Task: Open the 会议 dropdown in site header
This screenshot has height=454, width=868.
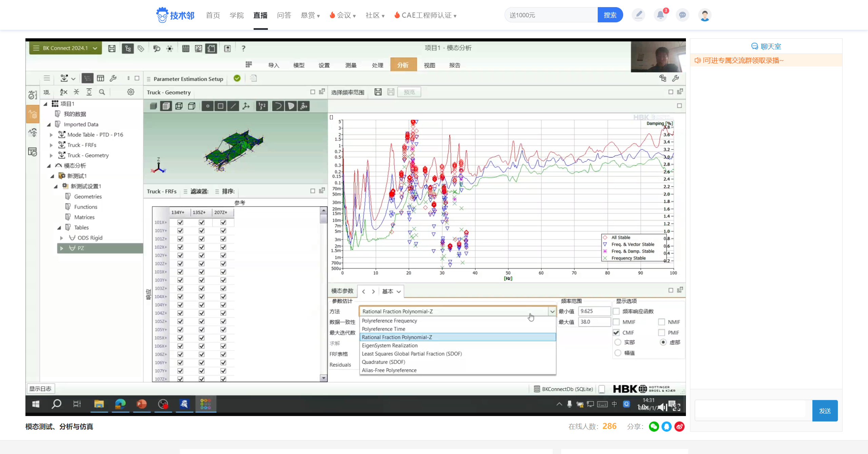Action: [343, 15]
